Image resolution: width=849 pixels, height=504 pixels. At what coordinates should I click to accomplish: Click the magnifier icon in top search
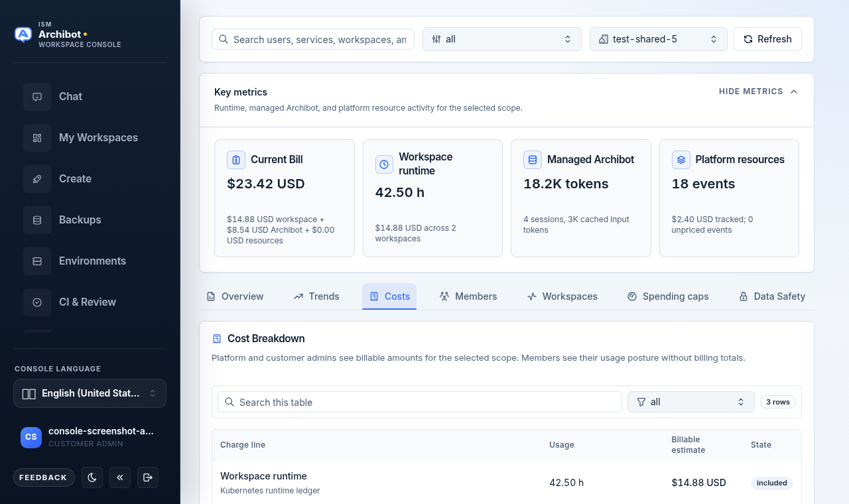tap(224, 39)
